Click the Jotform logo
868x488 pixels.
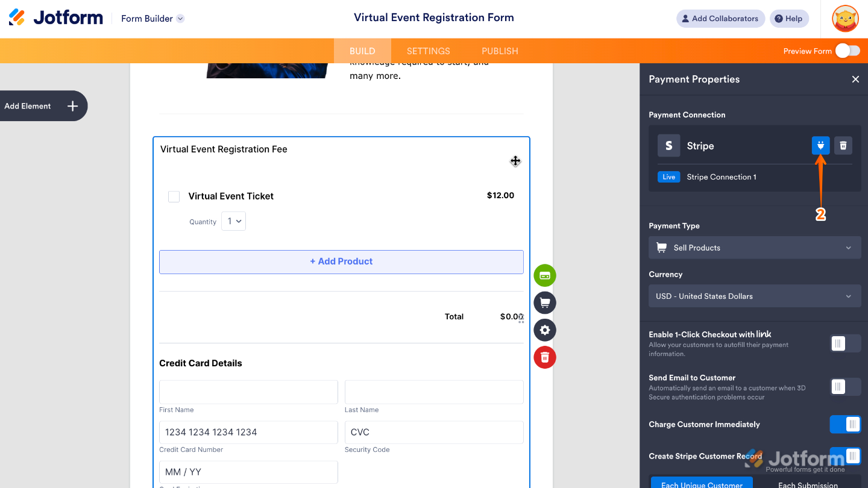[55, 18]
